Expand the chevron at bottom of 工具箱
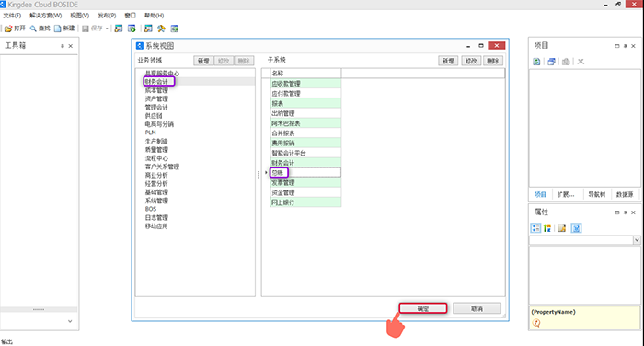 point(70,321)
